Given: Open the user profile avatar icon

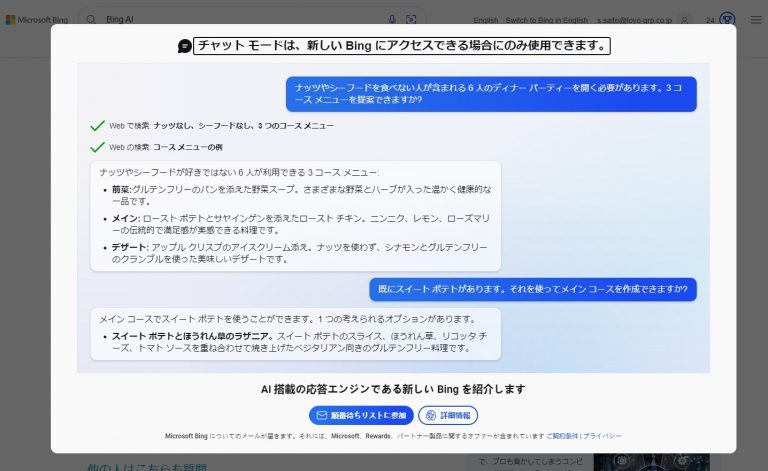Looking at the screenshot, I should point(685,20).
